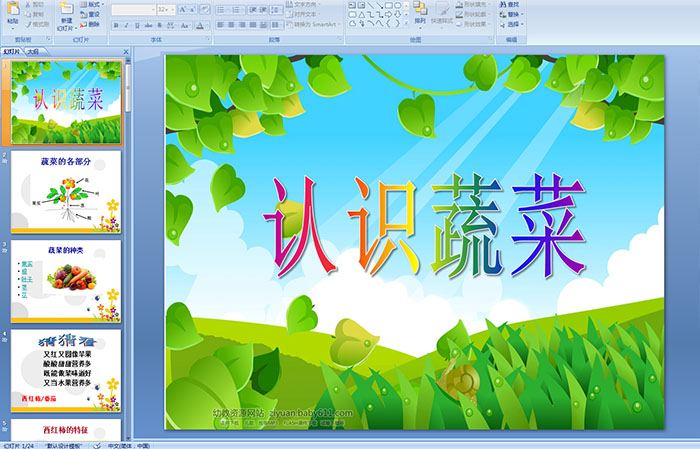Pick the arrow line shape
The height and width of the screenshot is (449, 700).
[380, 5]
